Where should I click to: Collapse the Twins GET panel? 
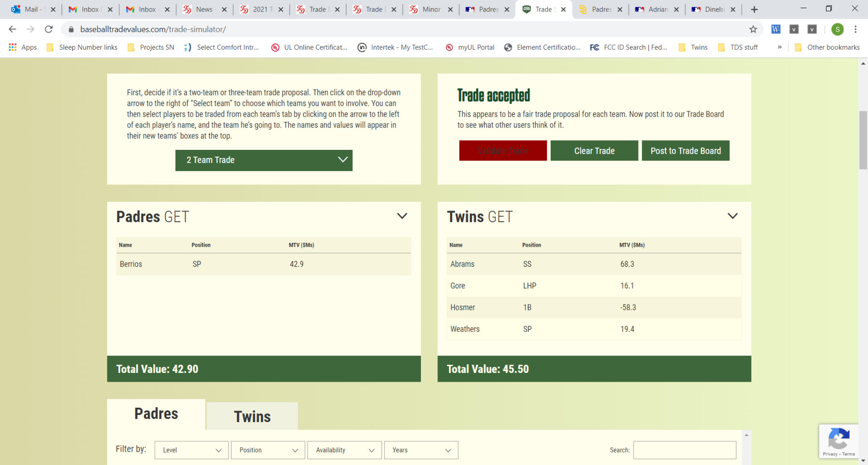(732, 216)
